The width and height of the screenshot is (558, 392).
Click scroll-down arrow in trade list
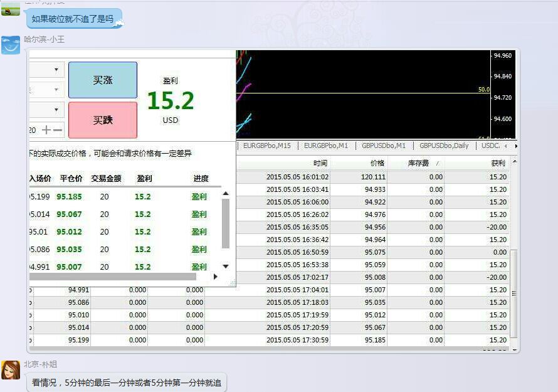coord(226,267)
